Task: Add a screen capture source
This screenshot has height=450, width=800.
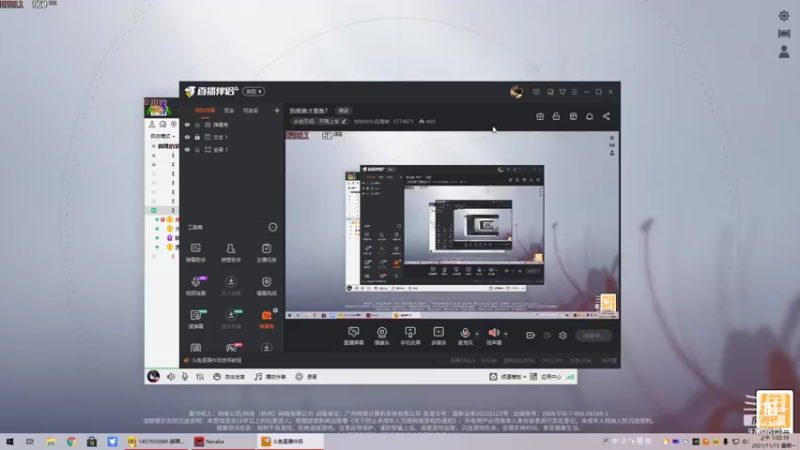Action: [354, 336]
